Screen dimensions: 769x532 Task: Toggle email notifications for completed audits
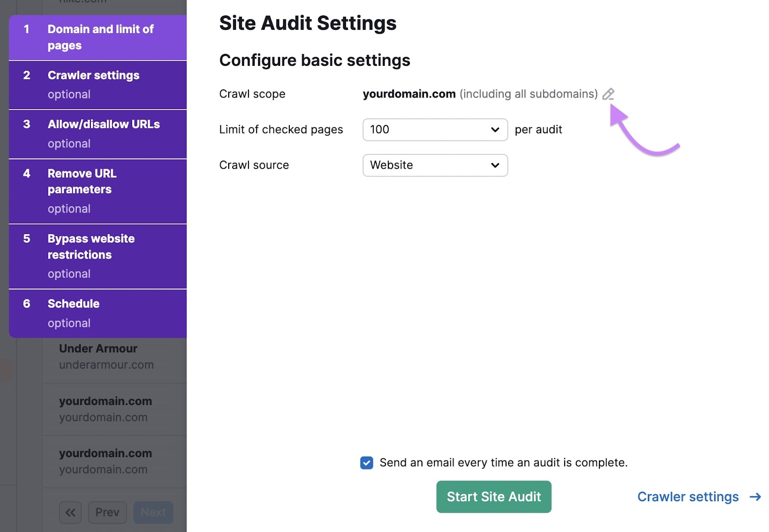tap(366, 462)
